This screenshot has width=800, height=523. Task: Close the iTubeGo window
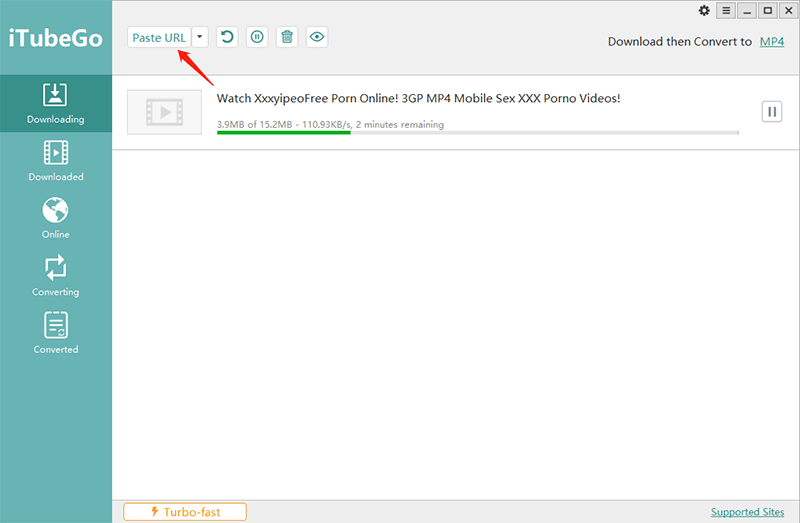pyautogui.click(x=788, y=11)
